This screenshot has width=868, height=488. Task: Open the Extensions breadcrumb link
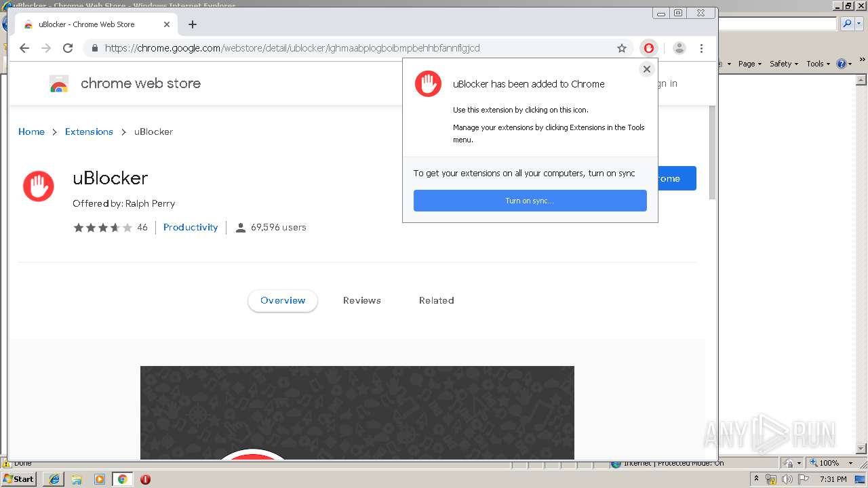tap(89, 131)
